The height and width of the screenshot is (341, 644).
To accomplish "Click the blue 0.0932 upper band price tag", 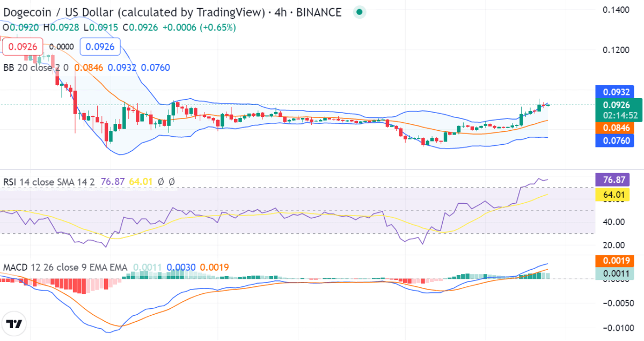I will click(615, 92).
